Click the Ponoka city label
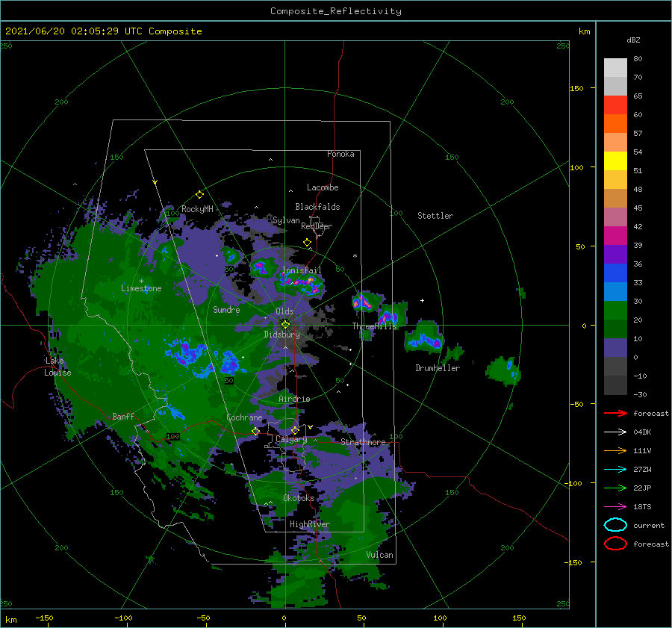 click(340, 154)
